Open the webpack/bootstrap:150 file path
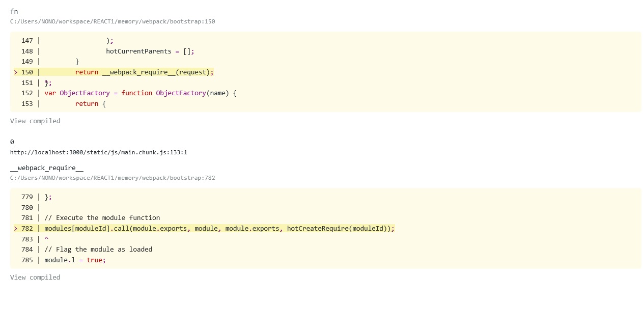This screenshot has width=644, height=330. [x=113, y=22]
